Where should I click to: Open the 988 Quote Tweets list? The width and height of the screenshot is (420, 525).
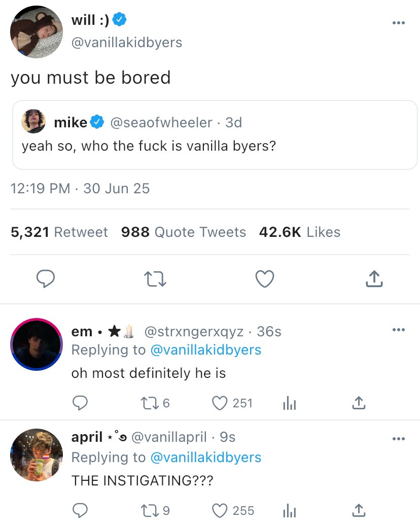183,232
